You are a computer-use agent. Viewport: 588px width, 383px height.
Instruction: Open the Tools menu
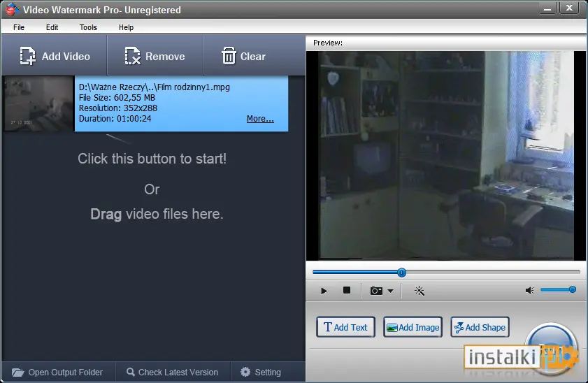click(88, 27)
